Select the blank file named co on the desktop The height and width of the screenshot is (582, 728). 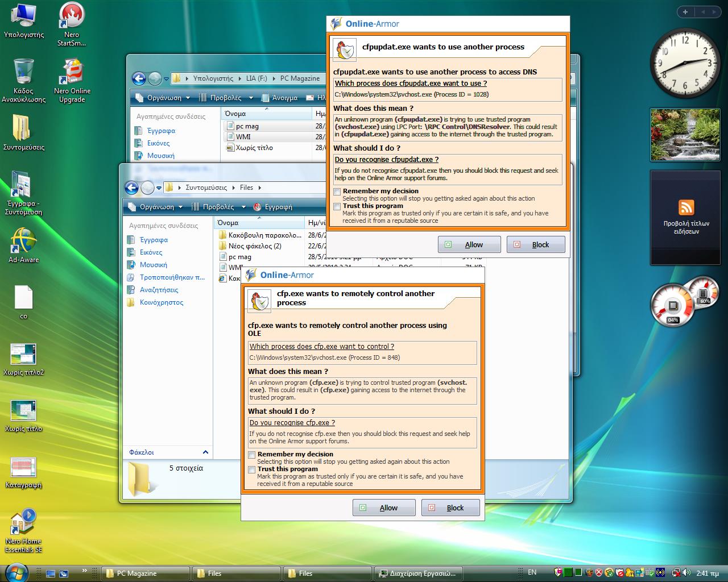click(23, 302)
